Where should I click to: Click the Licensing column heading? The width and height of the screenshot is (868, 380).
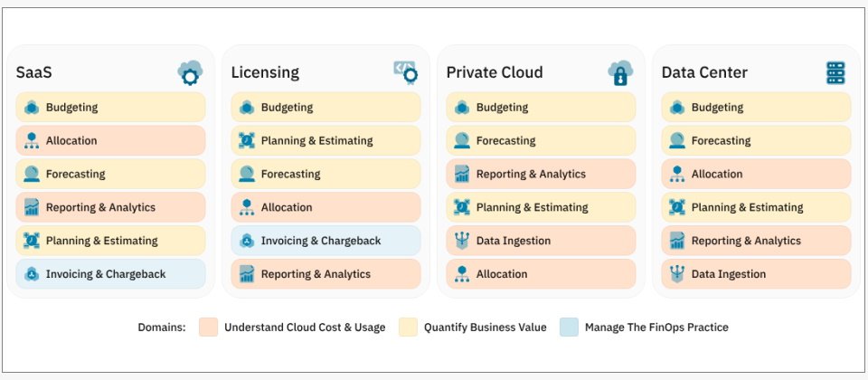click(265, 72)
